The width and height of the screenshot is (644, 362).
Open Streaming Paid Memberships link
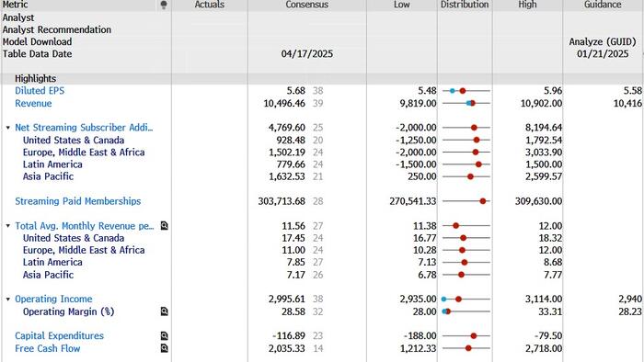pos(77,201)
